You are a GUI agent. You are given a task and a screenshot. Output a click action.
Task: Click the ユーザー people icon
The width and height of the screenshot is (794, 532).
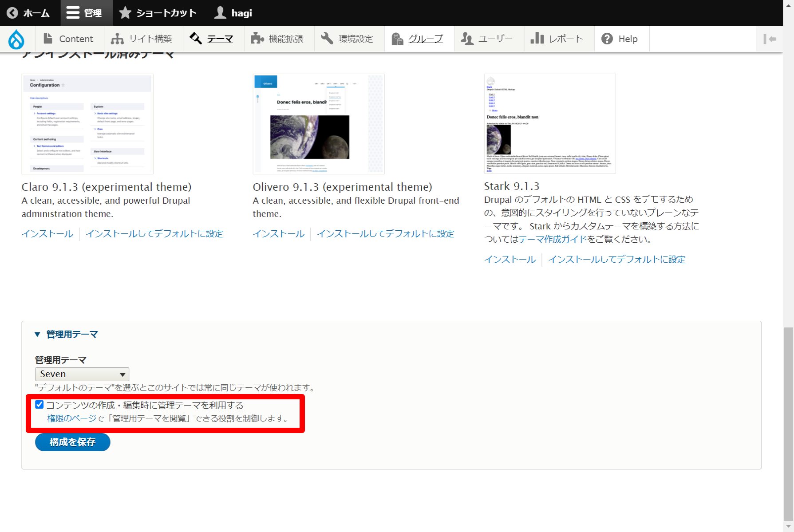pyautogui.click(x=467, y=39)
